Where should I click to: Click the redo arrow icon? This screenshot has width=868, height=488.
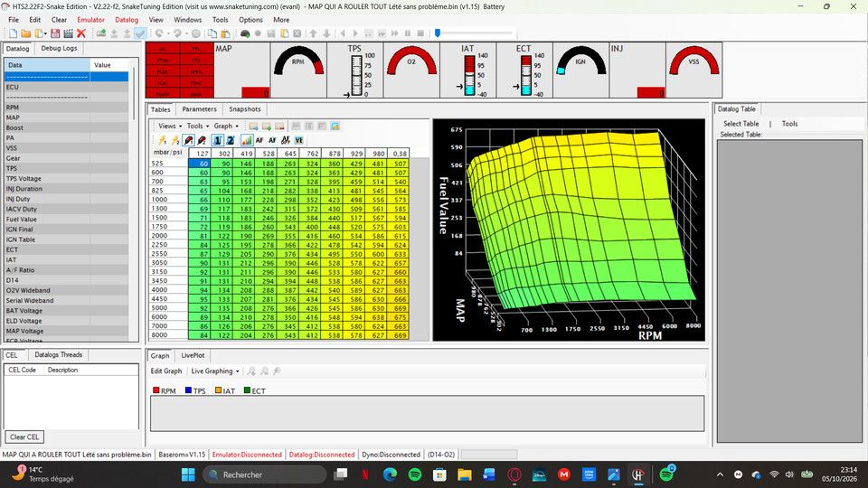178,33
